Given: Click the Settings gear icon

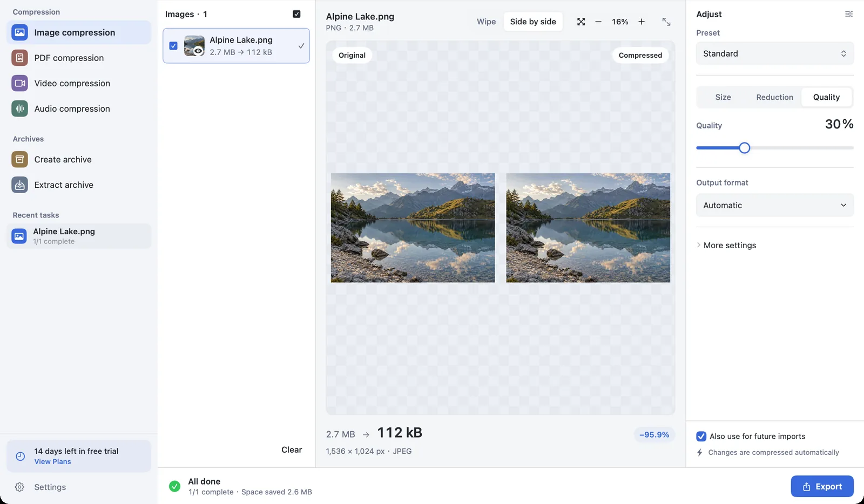Looking at the screenshot, I should [x=20, y=487].
